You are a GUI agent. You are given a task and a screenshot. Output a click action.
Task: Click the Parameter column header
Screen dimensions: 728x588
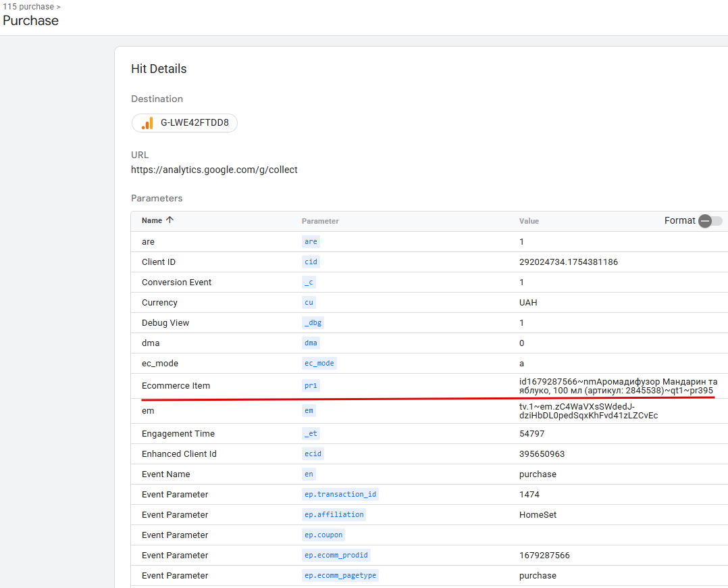tap(320, 221)
